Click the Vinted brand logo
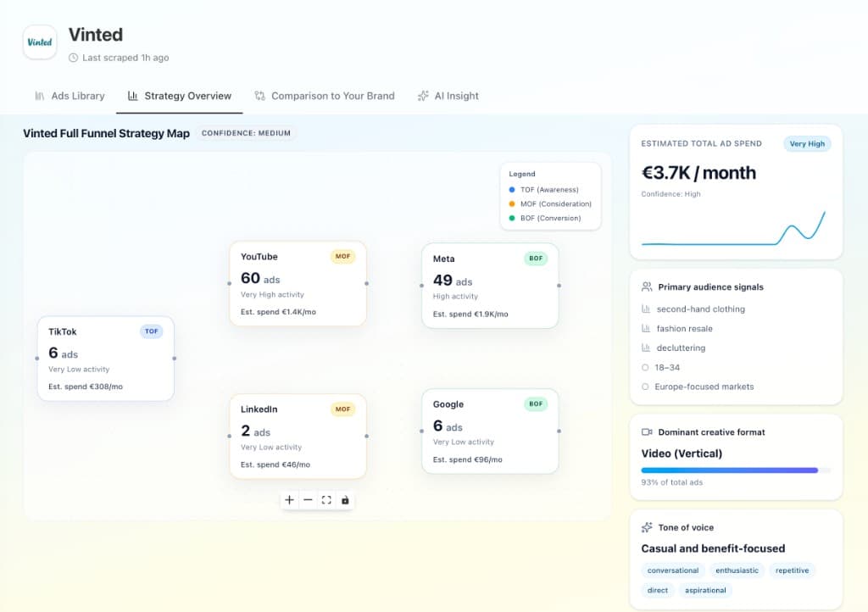 point(40,42)
